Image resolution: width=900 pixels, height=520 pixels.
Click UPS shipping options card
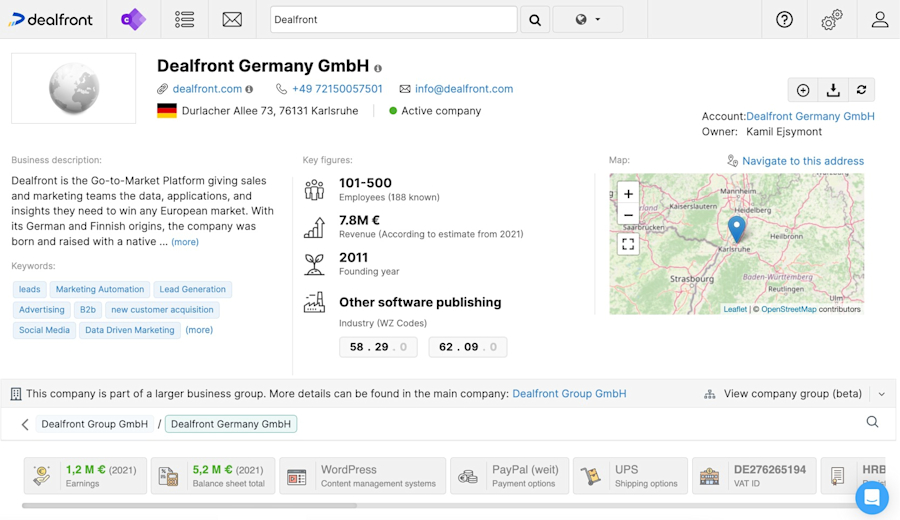click(x=630, y=476)
